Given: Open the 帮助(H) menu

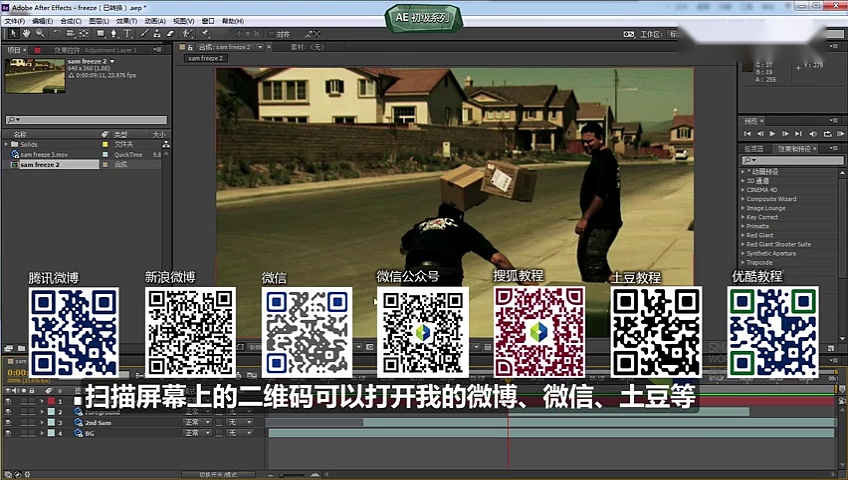Looking at the screenshot, I should [233, 21].
